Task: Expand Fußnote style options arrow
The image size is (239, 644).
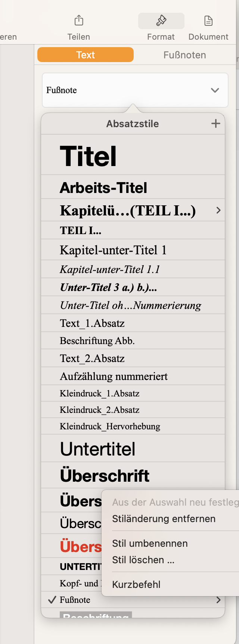Action: pyautogui.click(x=218, y=600)
